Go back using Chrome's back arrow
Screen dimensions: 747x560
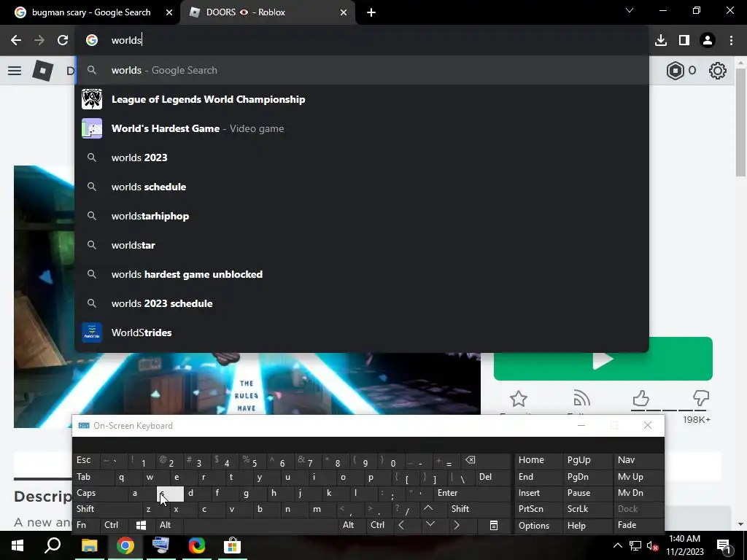[x=16, y=40]
